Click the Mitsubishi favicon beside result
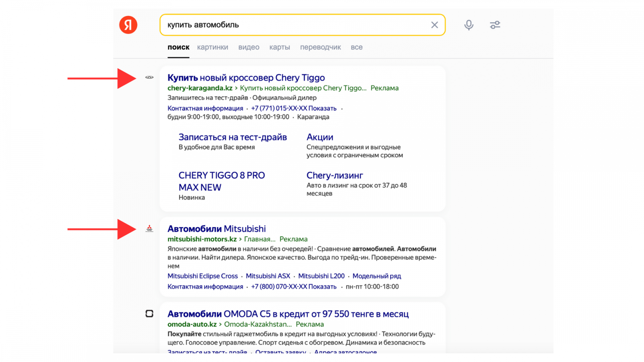Viewport: 644px width, 362px height. pos(149,228)
